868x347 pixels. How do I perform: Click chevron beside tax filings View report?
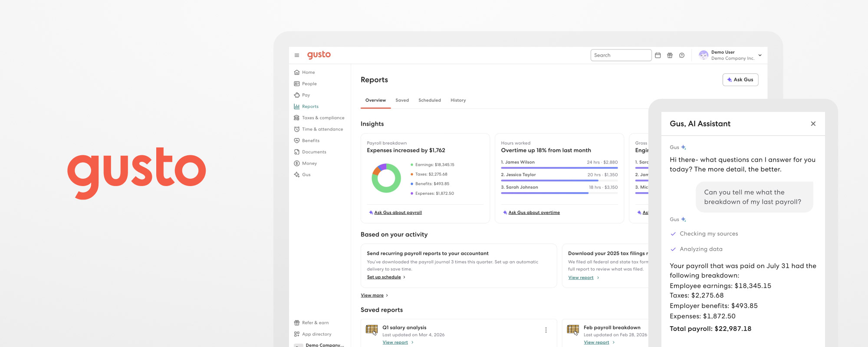click(598, 278)
